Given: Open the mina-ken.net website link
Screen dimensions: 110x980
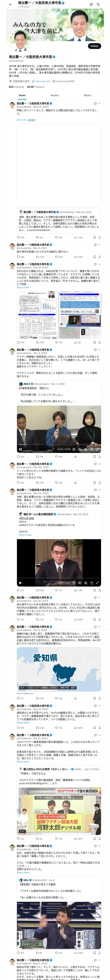Looking at the screenshot, I should coord(43,81).
